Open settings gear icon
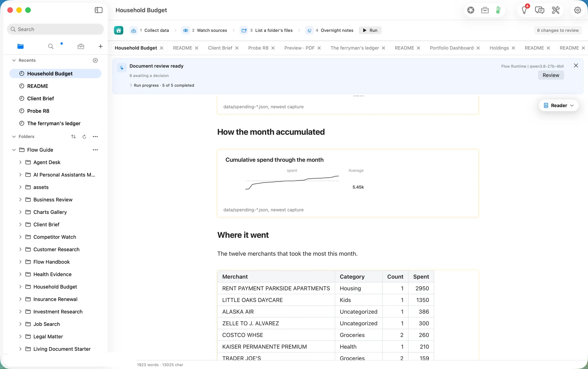 577,10
